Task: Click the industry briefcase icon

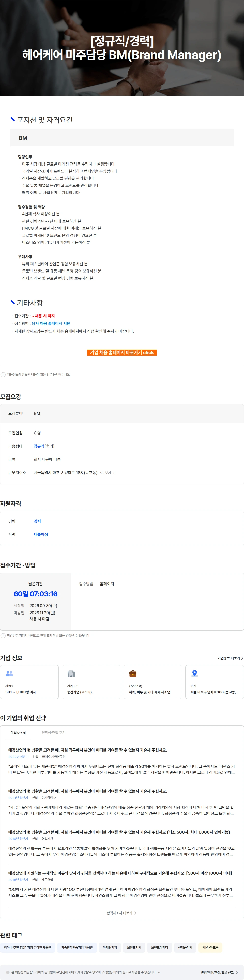Action: pyautogui.click(x=133, y=674)
